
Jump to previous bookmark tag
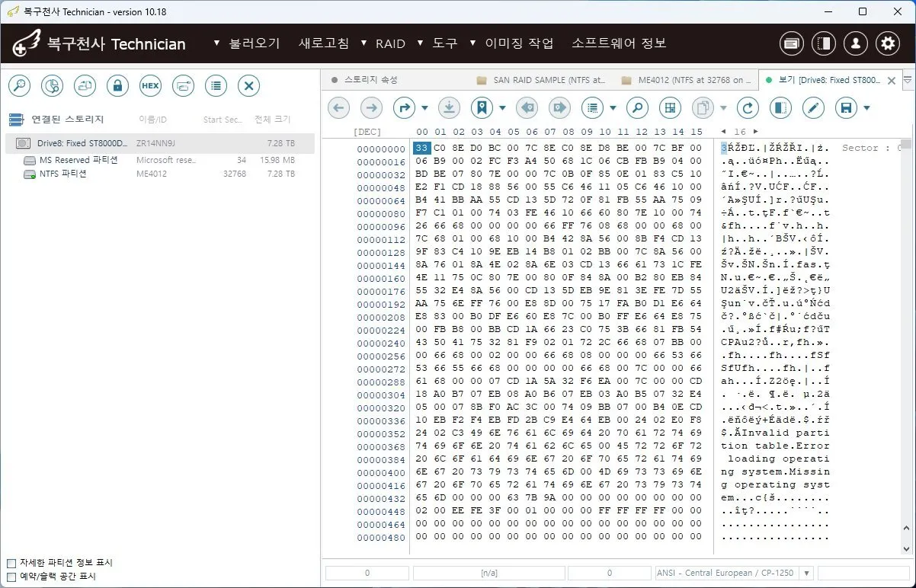point(527,108)
